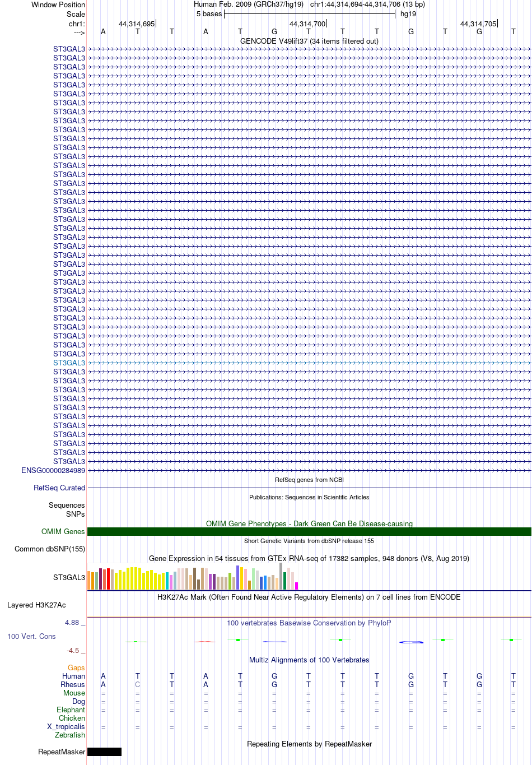Click the Sequences track label
The image size is (532, 765).
click(67, 505)
